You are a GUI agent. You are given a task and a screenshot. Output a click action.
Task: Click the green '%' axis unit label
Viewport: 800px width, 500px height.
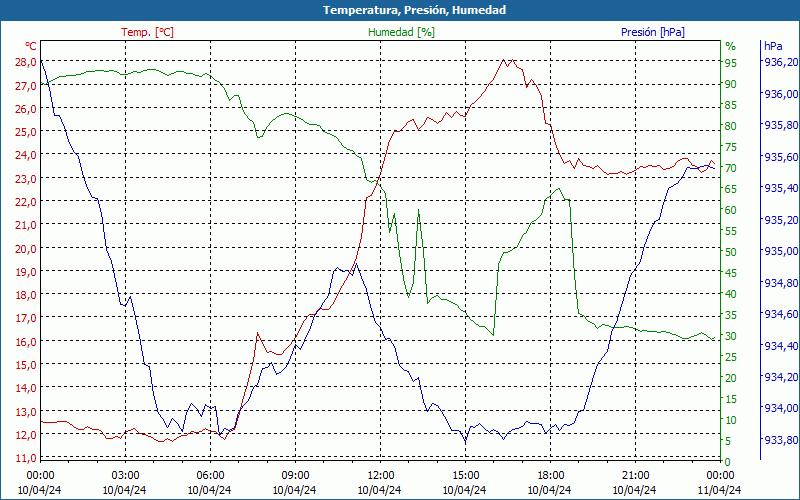pos(731,46)
